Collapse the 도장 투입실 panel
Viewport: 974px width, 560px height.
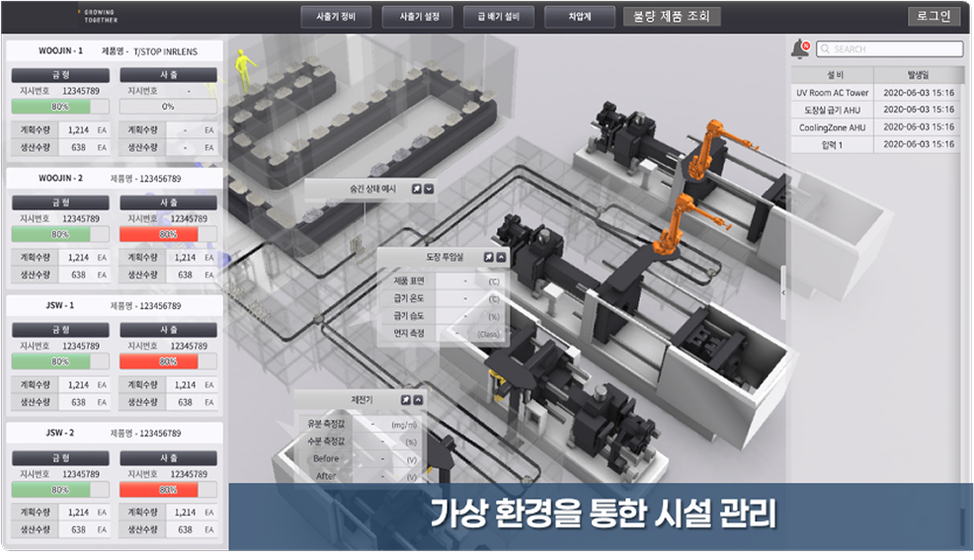(x=501, y=257)
